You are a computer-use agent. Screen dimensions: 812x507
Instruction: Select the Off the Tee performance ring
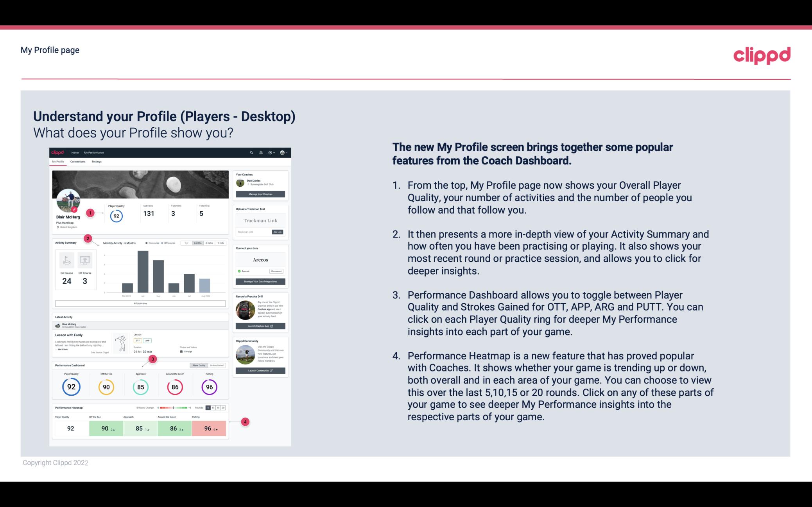click(106, 387)
